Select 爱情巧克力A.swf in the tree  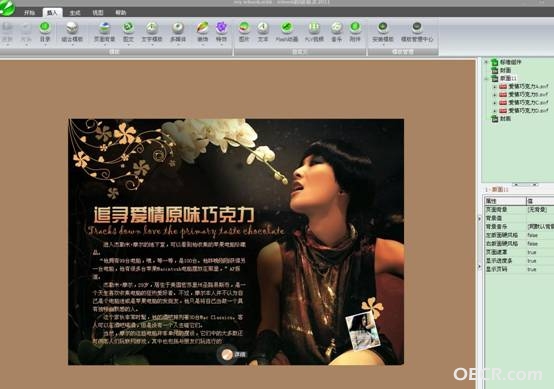coord(528,87)
